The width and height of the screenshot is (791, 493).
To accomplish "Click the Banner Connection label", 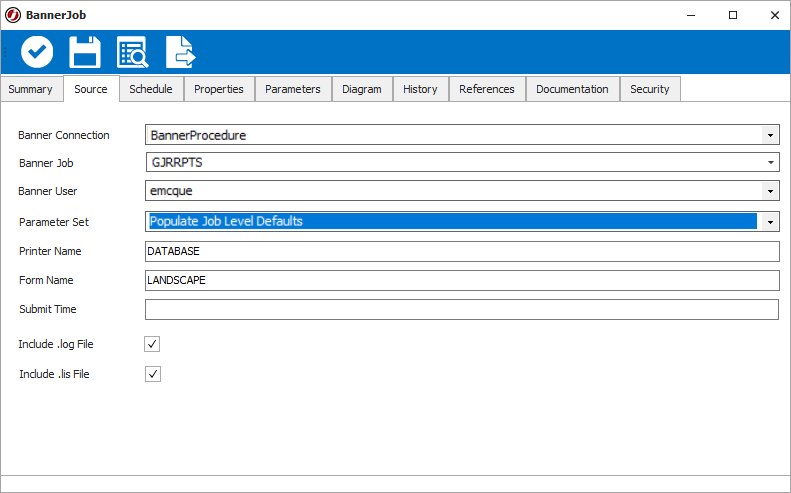I will click(64, 135).
